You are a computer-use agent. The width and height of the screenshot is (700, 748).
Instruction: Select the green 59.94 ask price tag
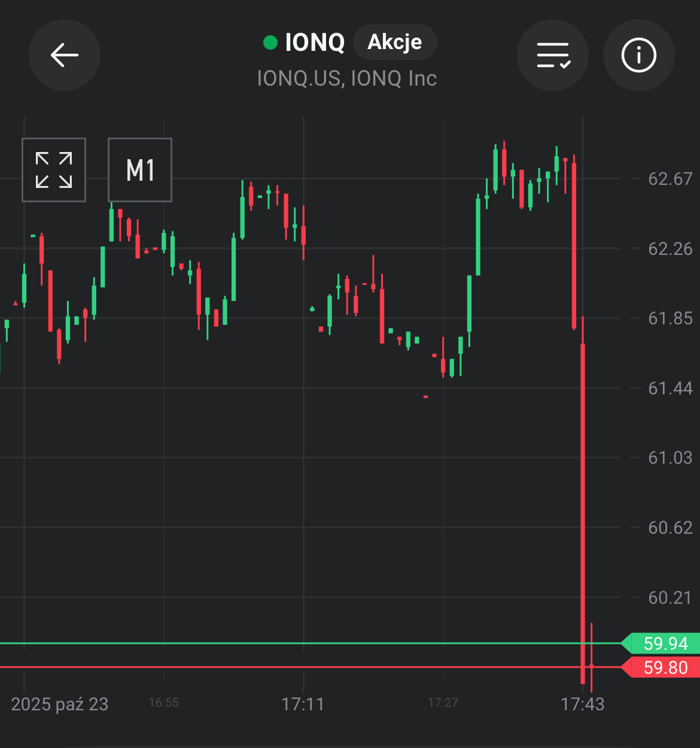point(664,643)
